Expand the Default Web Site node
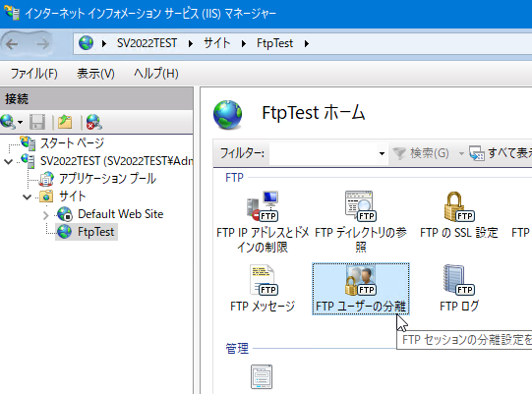The height and width of the screenshot is (394, 532). pos(46,215)
